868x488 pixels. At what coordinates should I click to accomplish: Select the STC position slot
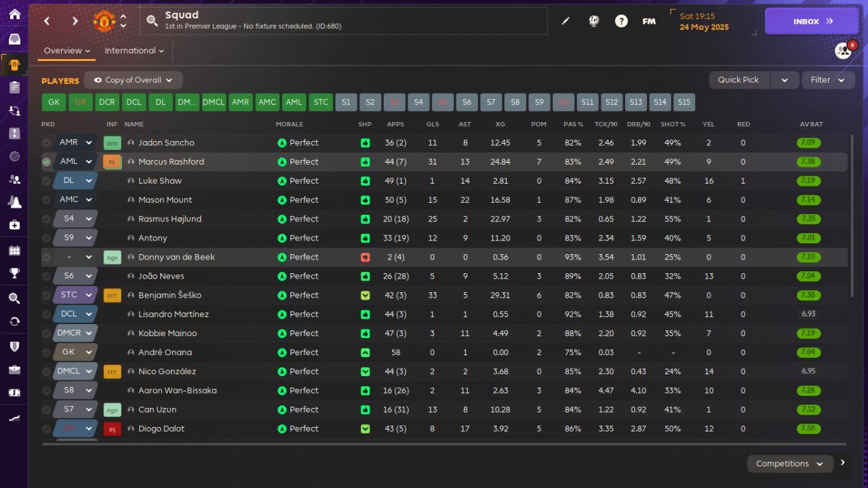321,102
